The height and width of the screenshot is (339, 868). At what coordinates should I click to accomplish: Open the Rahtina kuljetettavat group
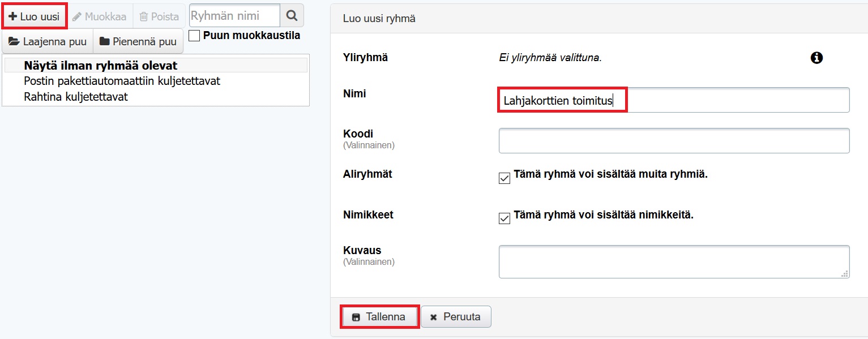tap(76, 97)
